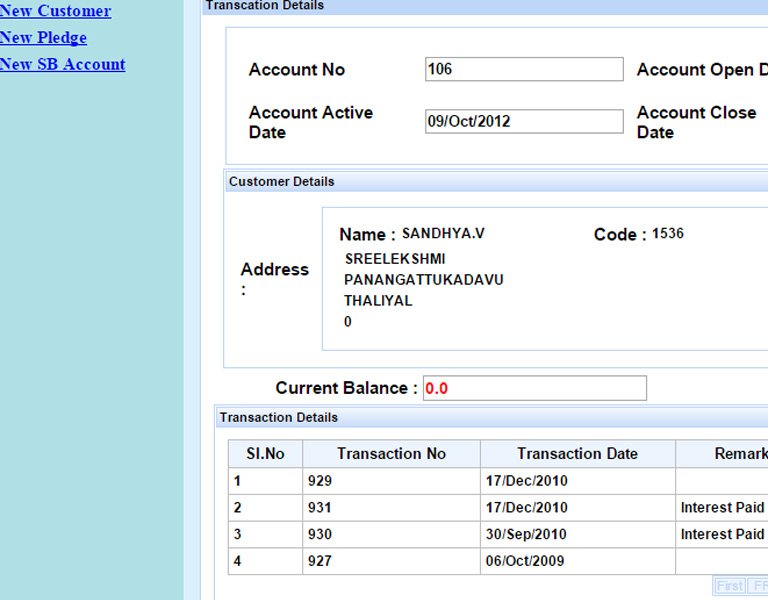Select transaction number 930 cell
768x600 pixels.
pos(391,535)
